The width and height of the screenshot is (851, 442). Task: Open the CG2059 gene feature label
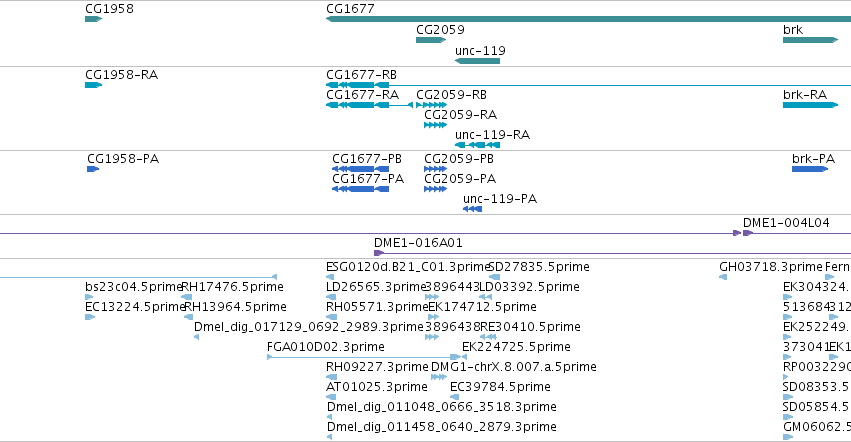[x=440, y=30]
